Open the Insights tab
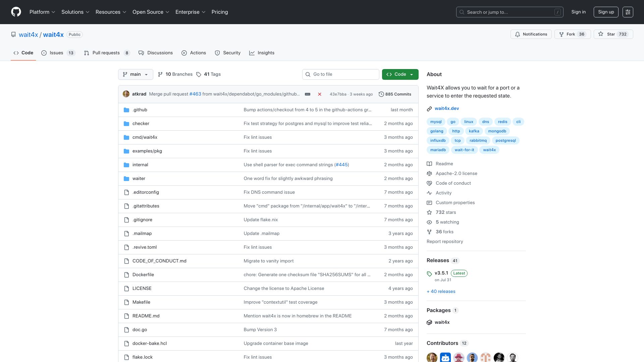This screenshot has height=362, width=644. pyautogui.click(x=262, y=53)
